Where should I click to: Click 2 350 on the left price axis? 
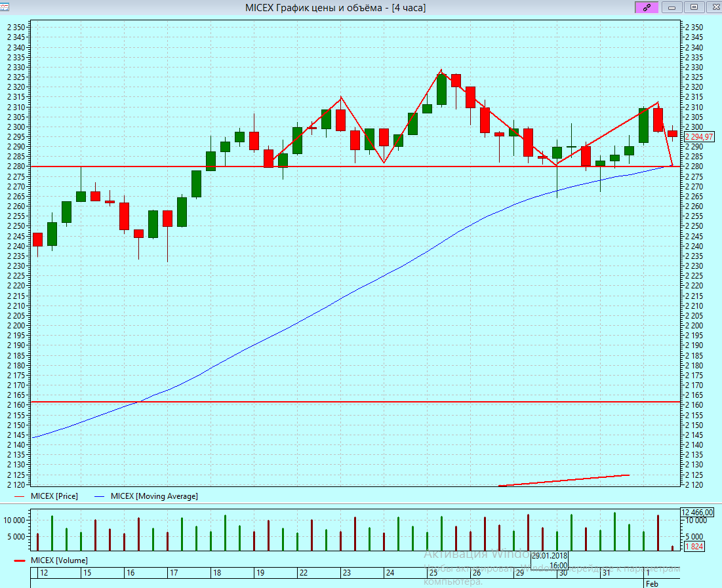pyautogui.click(x=16, y=28)
